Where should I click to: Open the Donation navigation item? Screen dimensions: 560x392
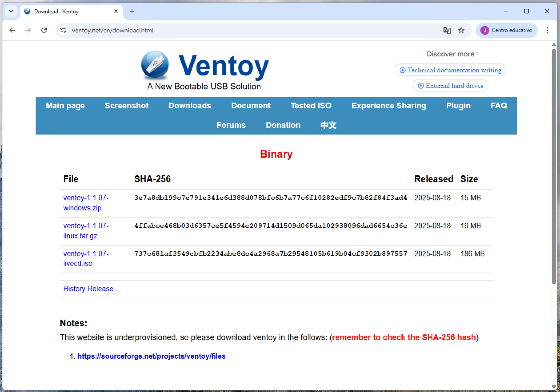283,125
